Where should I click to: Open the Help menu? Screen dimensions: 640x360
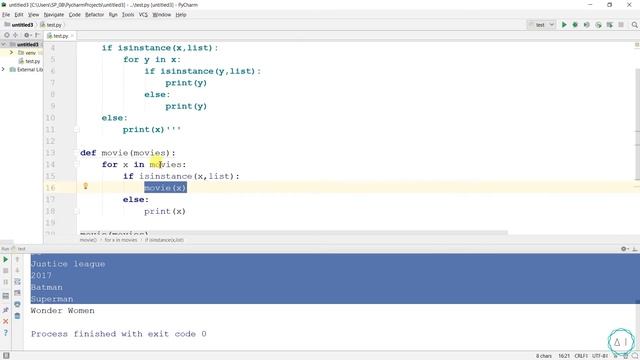point(181,15)
